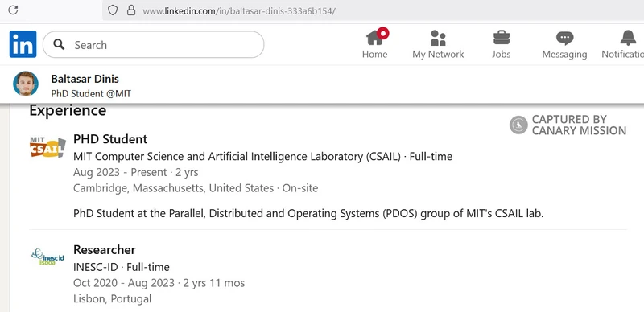644x312 pixels.
Task: Click the Baltasar Dinis profile photo
Action: [x=26, y=84]
